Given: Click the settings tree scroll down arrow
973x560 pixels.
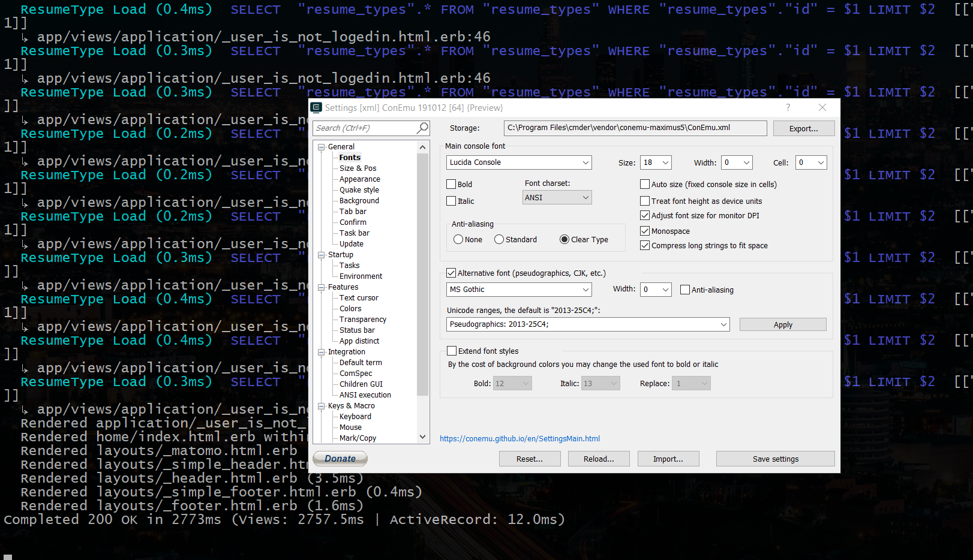Looking at the screenshot, I should tap(423, 437).
